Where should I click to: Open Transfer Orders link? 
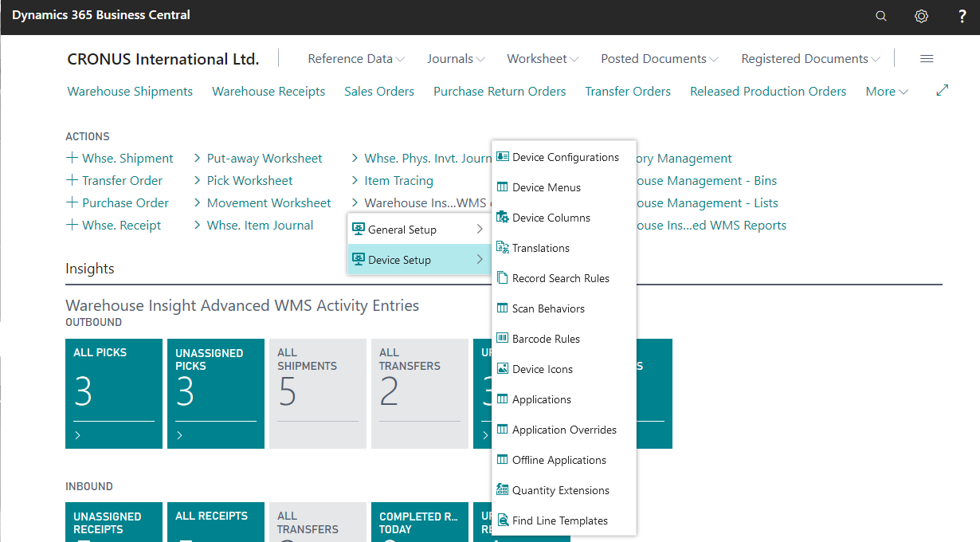(628, 92)
